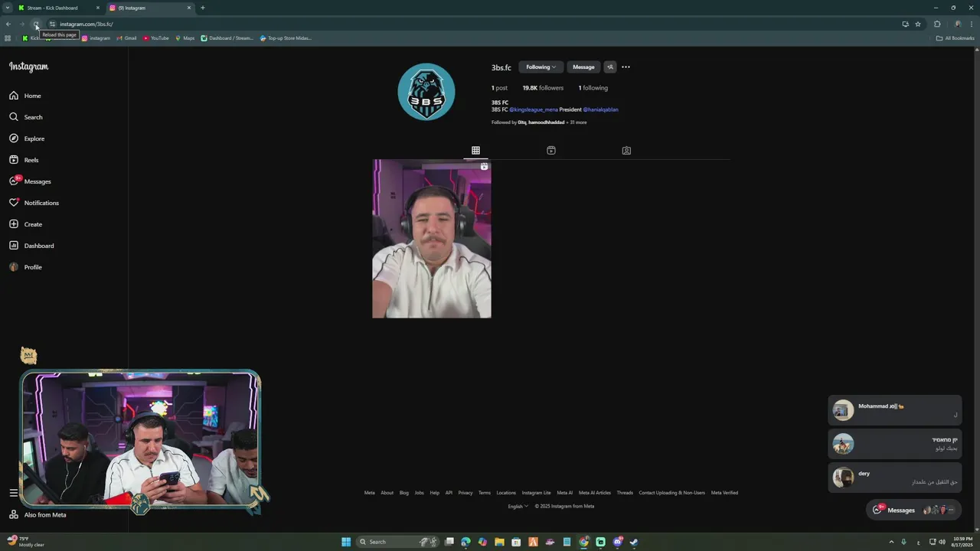Open Search in Instagram sidebar
The height and width of the screenshot is (551, 980).
26,117
